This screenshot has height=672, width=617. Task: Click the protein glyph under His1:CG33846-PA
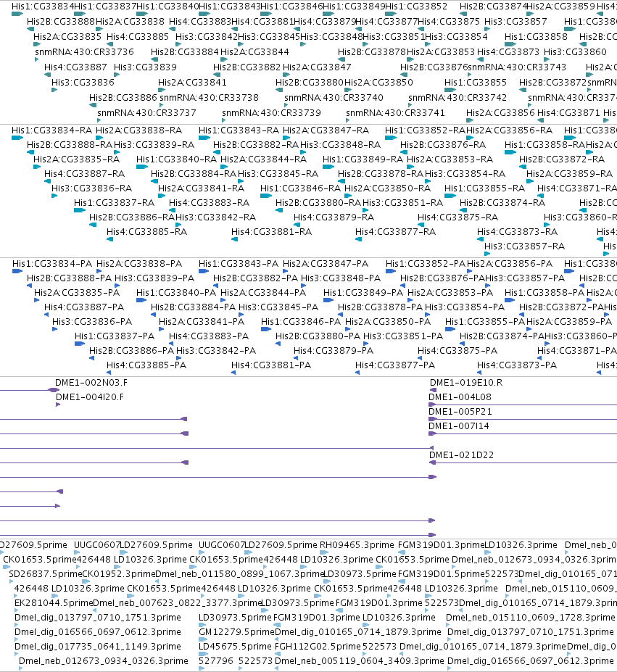click(266, 329)
